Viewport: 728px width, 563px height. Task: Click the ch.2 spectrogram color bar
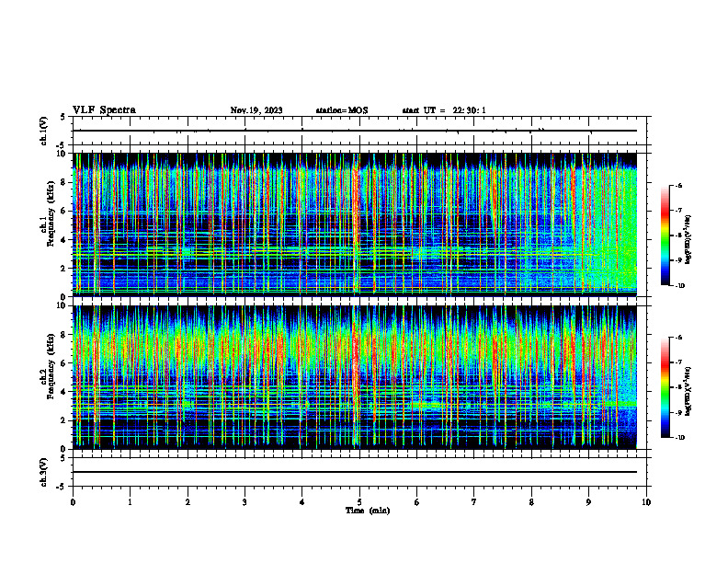click(x=665, y=387)
